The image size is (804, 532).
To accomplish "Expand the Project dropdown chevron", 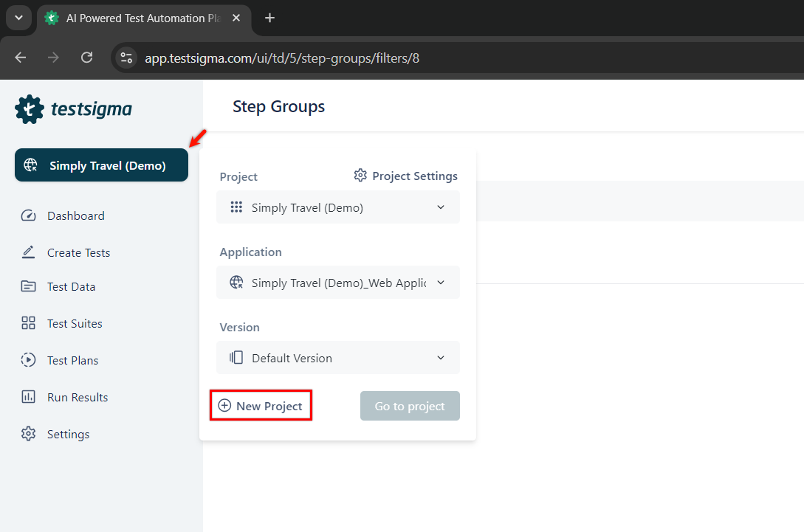I will point(441,207).
